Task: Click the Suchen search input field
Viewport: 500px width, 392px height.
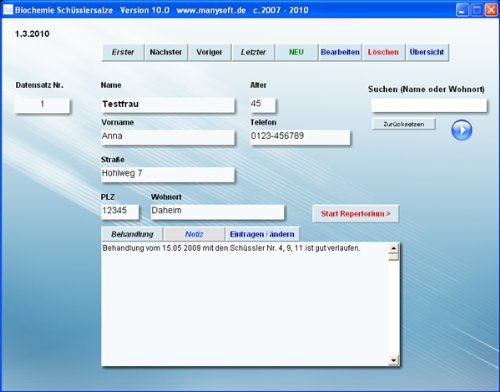Action: click(x=429, y=105)
